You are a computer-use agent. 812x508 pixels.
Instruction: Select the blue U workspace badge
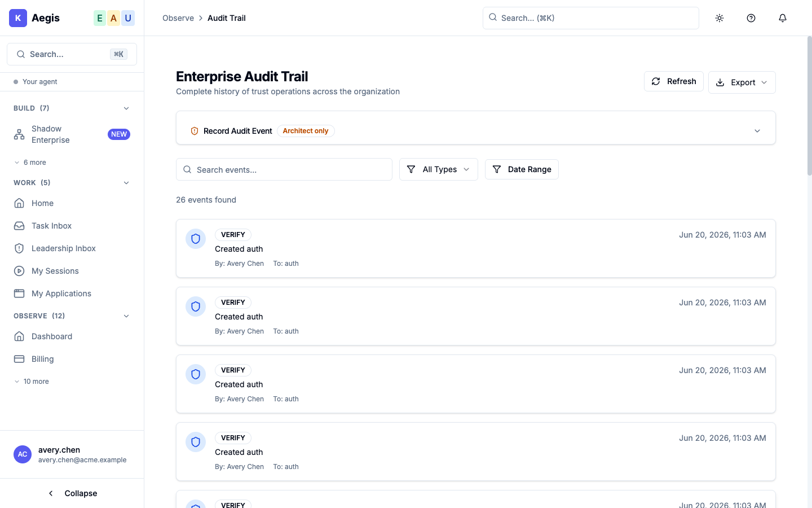(128, 18)
